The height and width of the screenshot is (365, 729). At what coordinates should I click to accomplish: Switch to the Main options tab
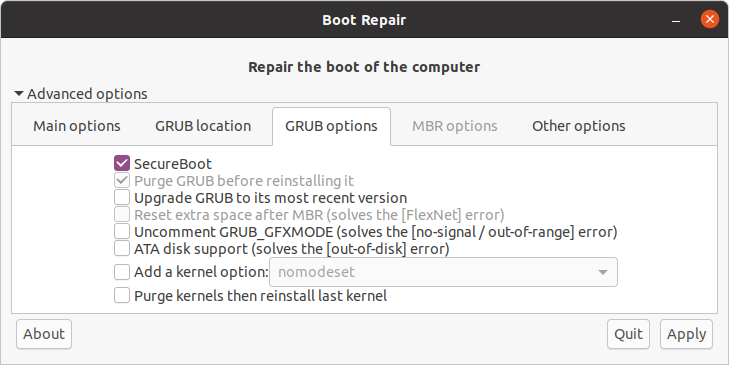point(77,126)
